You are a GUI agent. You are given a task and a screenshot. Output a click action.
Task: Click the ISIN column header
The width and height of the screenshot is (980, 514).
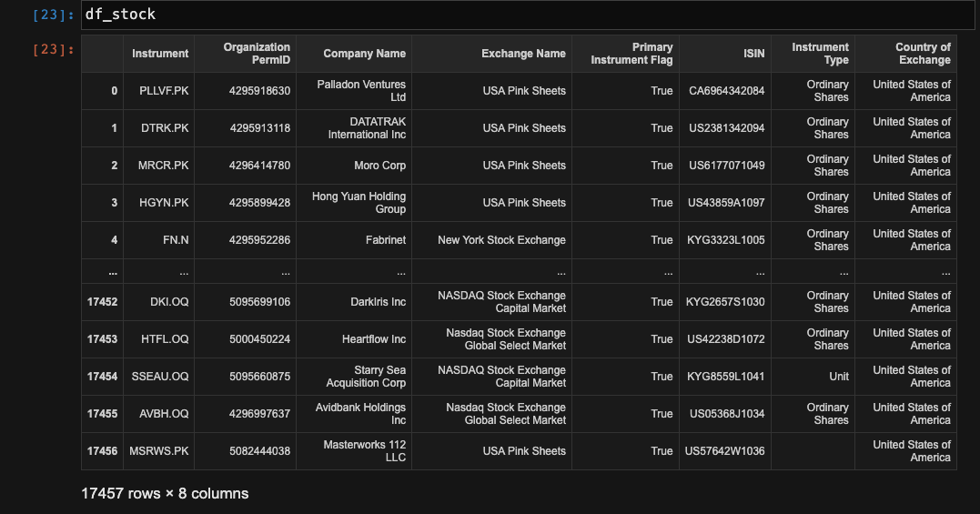[753, 54]
